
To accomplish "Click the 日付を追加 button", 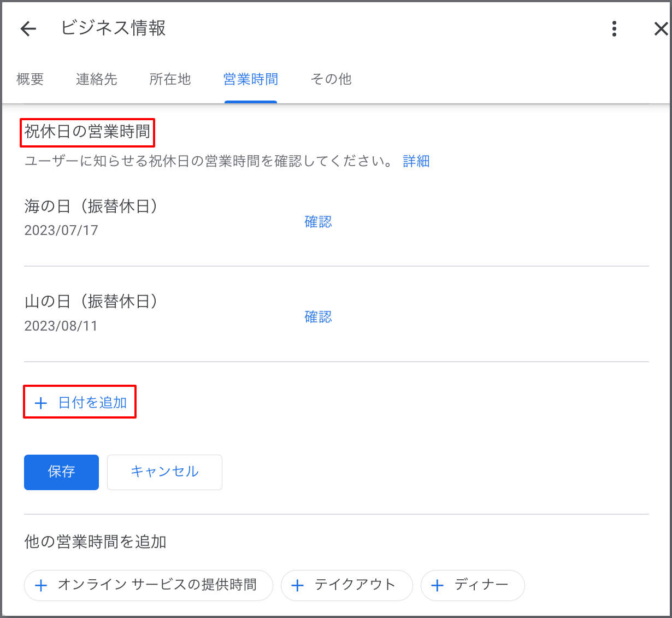I will click(x=80, y=403).
